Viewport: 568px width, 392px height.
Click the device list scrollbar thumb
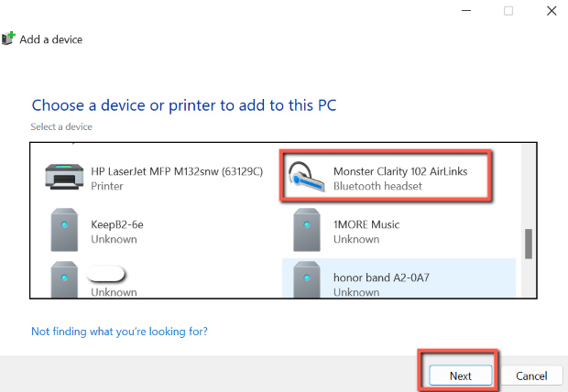(529, 244)
